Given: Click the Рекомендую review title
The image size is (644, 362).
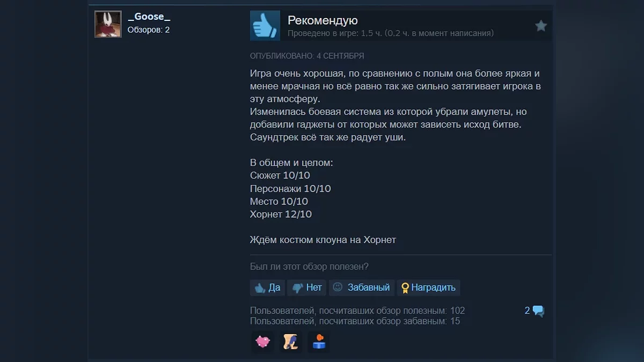Looking at the screenshot, I should click(x=323, y=20).
